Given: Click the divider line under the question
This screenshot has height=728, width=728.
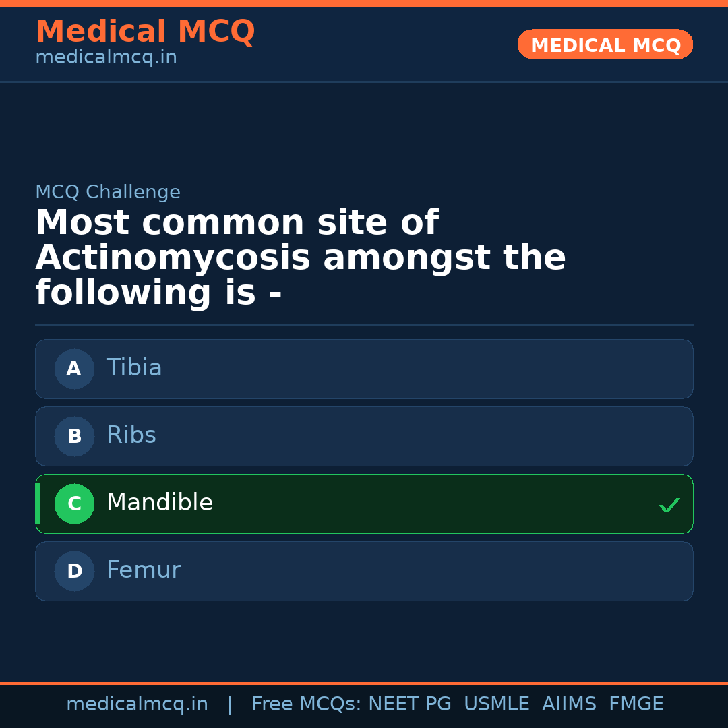Looking at the screenshot, I should point(364,326).
